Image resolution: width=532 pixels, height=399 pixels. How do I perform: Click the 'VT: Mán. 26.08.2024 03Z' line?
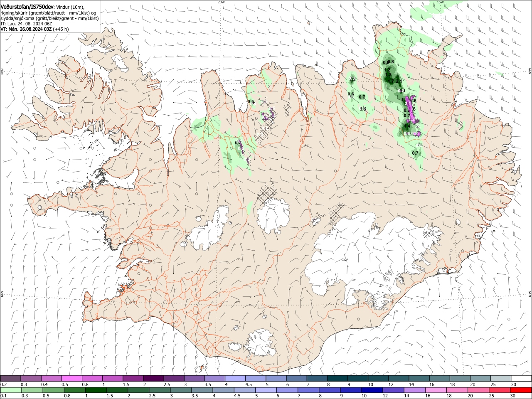(x=26, y=29)
